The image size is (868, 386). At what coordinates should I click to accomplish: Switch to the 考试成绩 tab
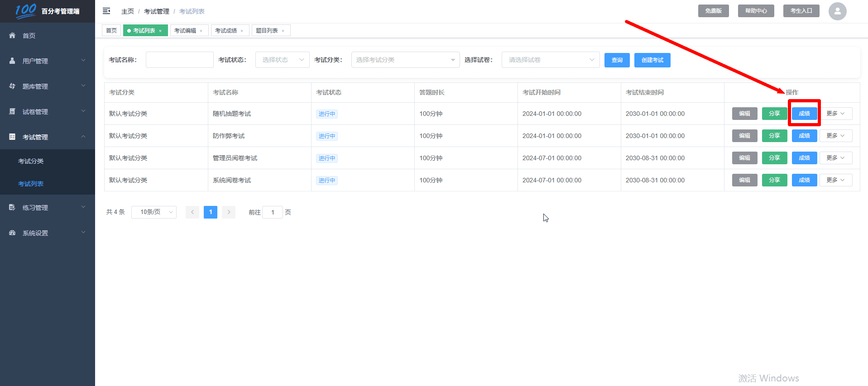tap(226, 31)
